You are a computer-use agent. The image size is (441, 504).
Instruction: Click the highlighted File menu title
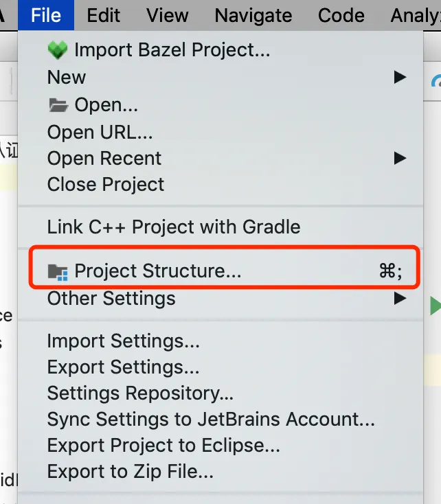(x=46, y=15)
